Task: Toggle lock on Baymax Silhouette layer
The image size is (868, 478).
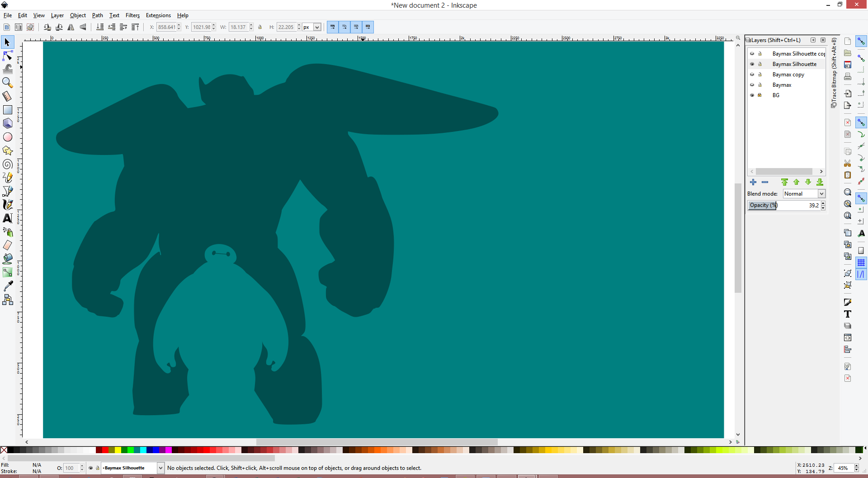Action: point(760,64)
